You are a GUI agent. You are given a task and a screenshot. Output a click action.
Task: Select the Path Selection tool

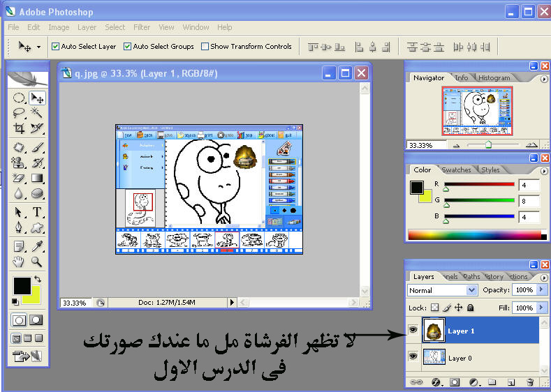(19, 212)
